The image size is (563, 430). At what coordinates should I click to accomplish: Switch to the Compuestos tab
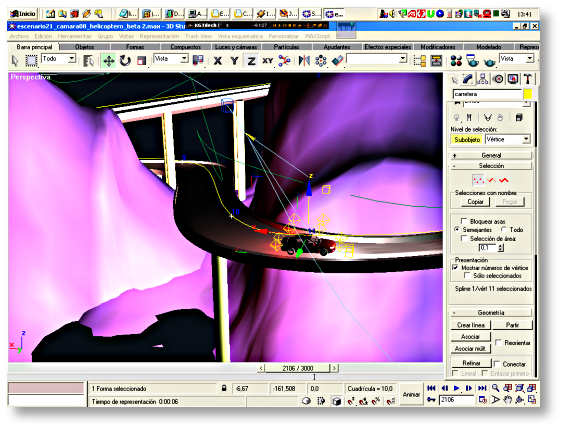coord(186,47)
